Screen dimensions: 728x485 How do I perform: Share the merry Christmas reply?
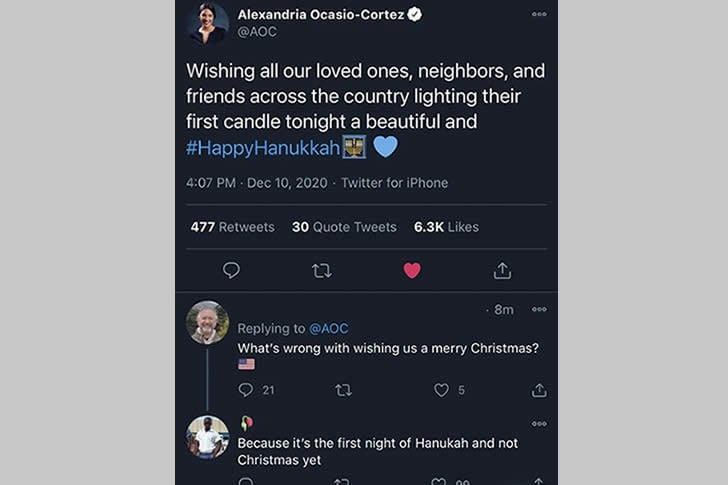(x=539, y=390)
